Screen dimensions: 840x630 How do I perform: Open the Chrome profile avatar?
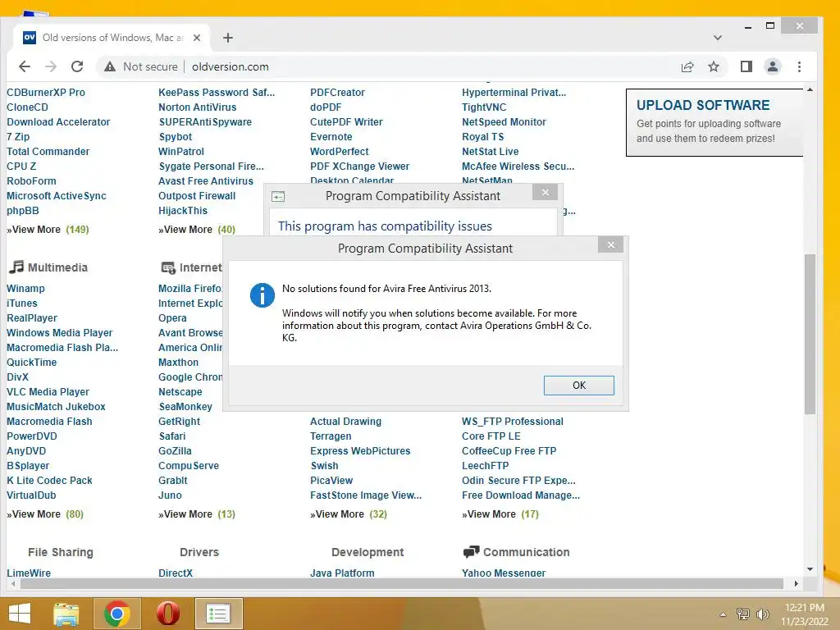click(773, 66)
